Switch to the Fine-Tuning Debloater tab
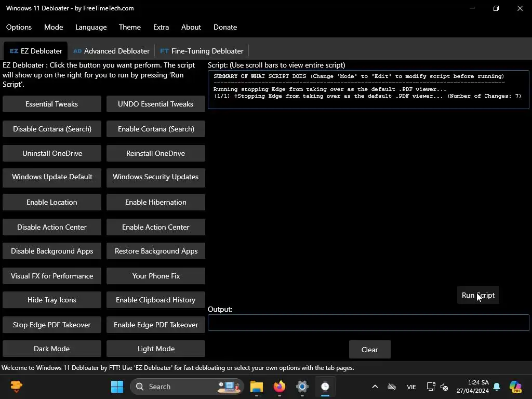 tap(202, 51)
